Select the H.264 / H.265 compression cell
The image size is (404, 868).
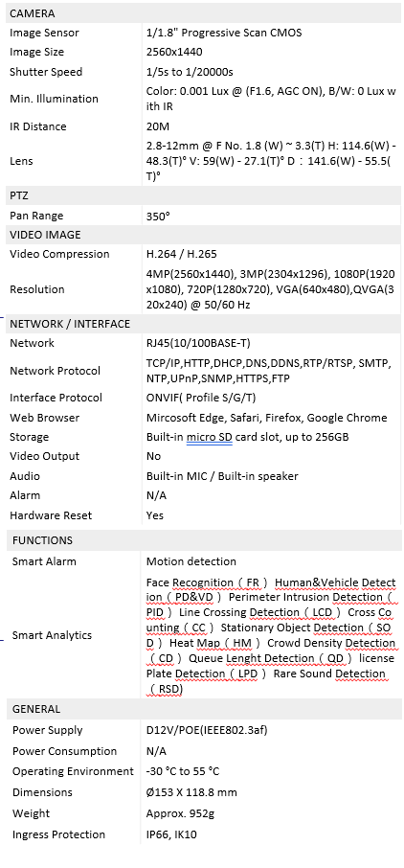point(272,254)
